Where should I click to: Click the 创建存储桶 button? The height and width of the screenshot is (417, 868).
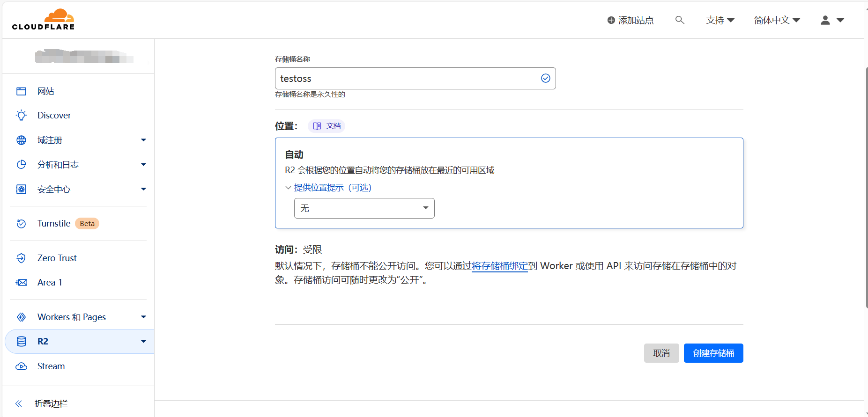(x=713, y=353)
